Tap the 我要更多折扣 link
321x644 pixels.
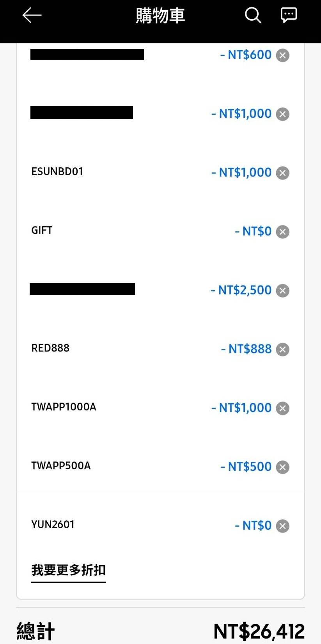(x=69, y=570)
